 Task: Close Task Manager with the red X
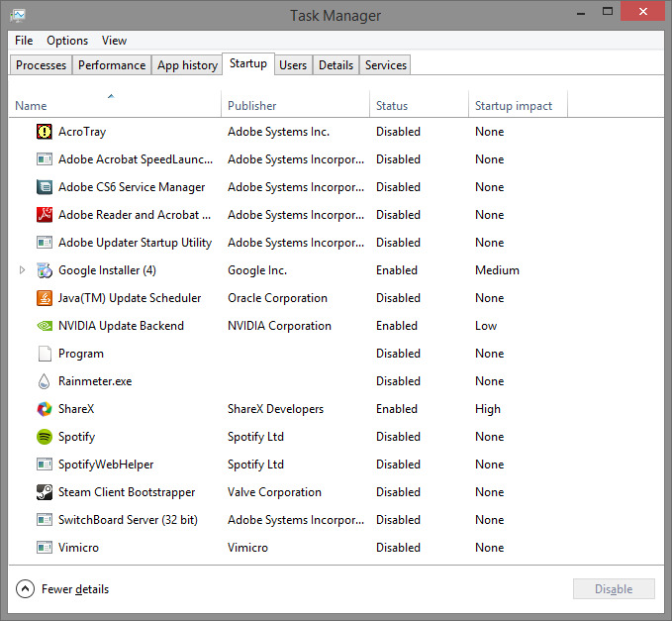[x=643, y=12]
